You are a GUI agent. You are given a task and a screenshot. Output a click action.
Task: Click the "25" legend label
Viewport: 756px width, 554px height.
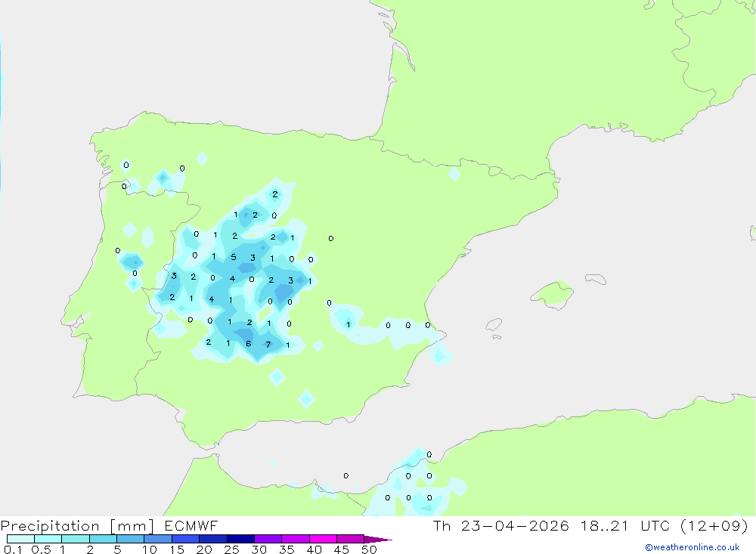(231, 549)
